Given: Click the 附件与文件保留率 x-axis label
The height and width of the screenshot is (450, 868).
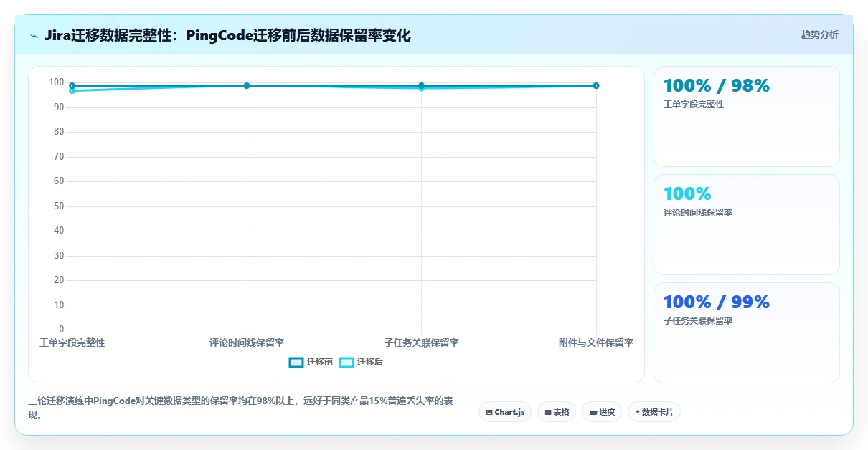Looking at the screenshot, I should click(x=596, y=343).
